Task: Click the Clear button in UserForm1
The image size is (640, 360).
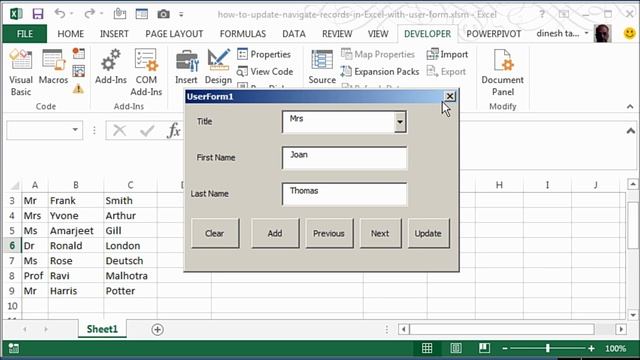Action: click(215, 233)
